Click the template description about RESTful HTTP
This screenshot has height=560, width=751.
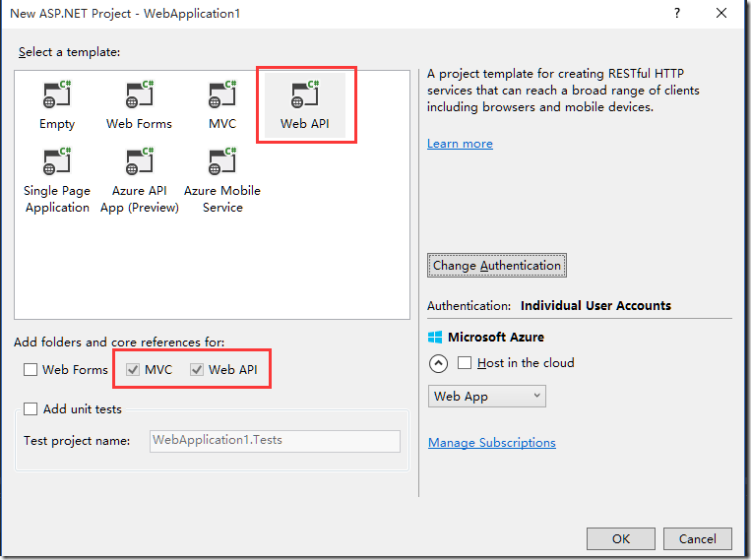click(563, 91)
